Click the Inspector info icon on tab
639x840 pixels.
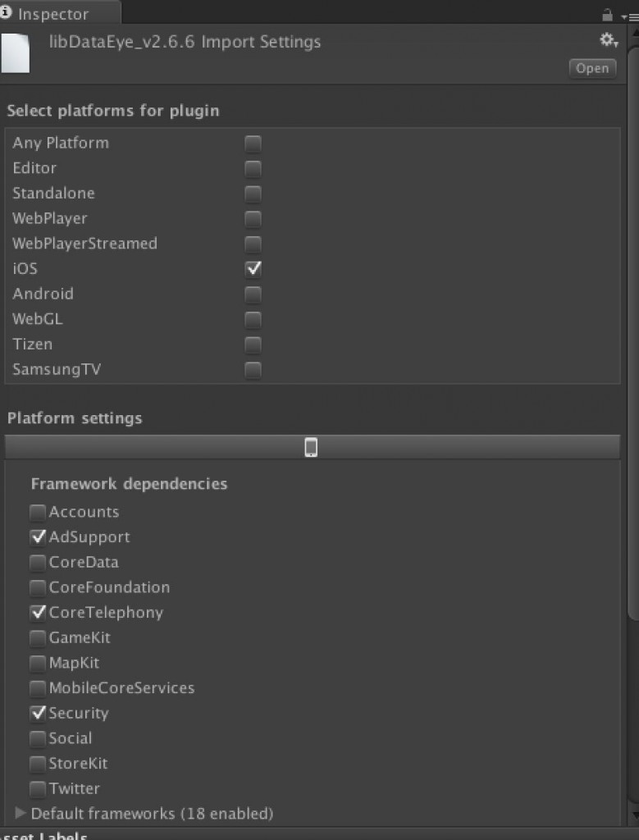tap(6, 12)
